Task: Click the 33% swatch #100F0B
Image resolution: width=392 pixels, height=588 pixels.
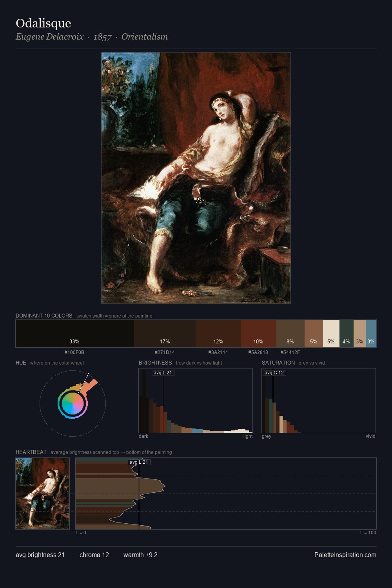Action: 74,334
